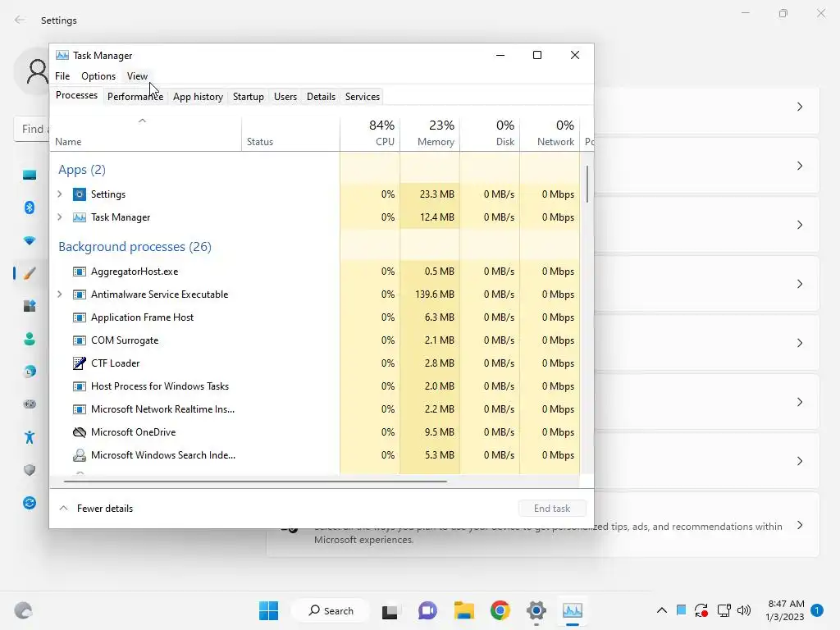
Task: Click the Host Process for Windows Tasks icon
Action: point(80,386)
